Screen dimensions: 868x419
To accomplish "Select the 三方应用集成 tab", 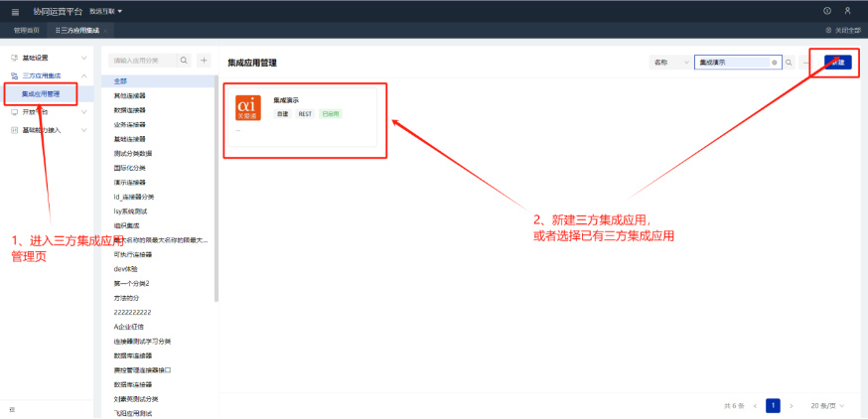I will point(77,31).
